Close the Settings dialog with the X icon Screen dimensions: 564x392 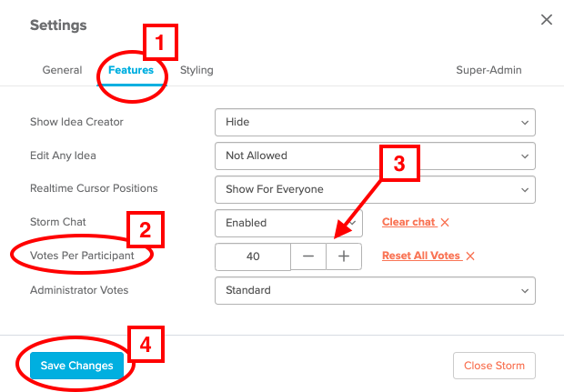pyautogui.click(x=547, y=20)
